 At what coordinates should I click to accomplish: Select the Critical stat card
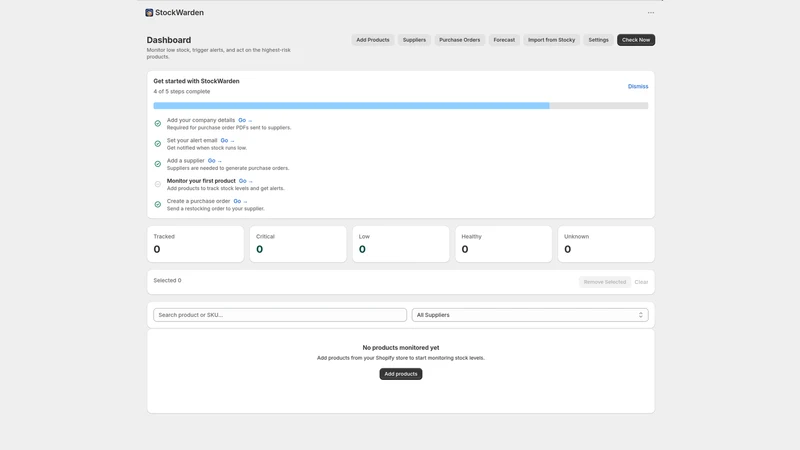coord(298,244)
